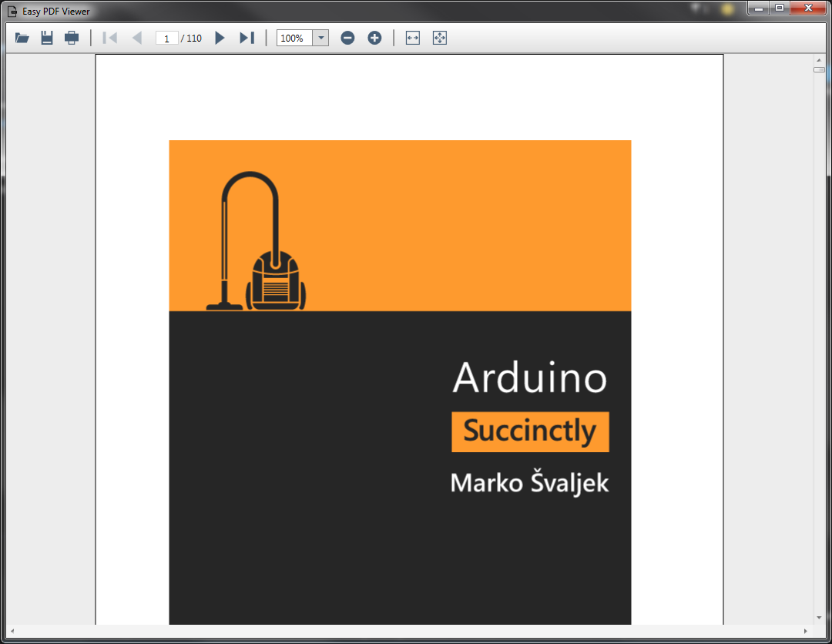Viewport: 832px width, 644px height.
Task: Click the 100% zoom percentage field
Action: pos(294,38)
